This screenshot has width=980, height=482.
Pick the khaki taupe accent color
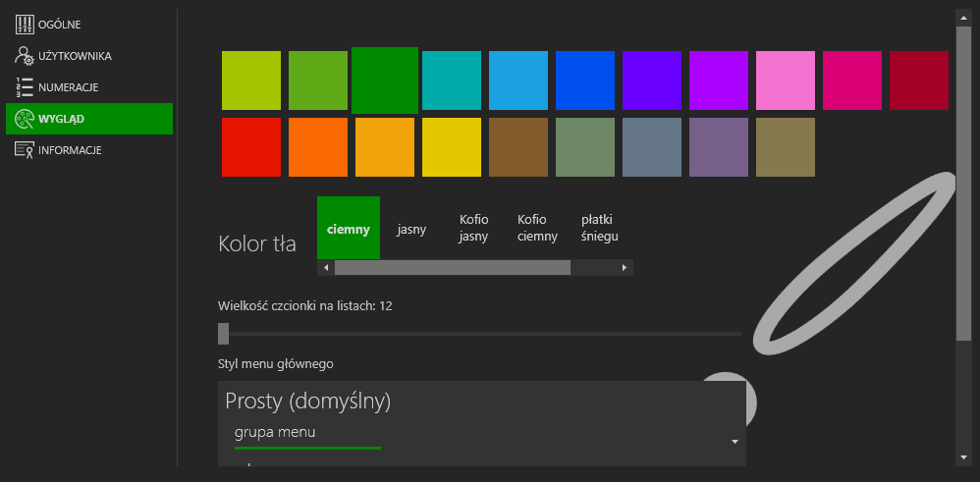(786, 147)
